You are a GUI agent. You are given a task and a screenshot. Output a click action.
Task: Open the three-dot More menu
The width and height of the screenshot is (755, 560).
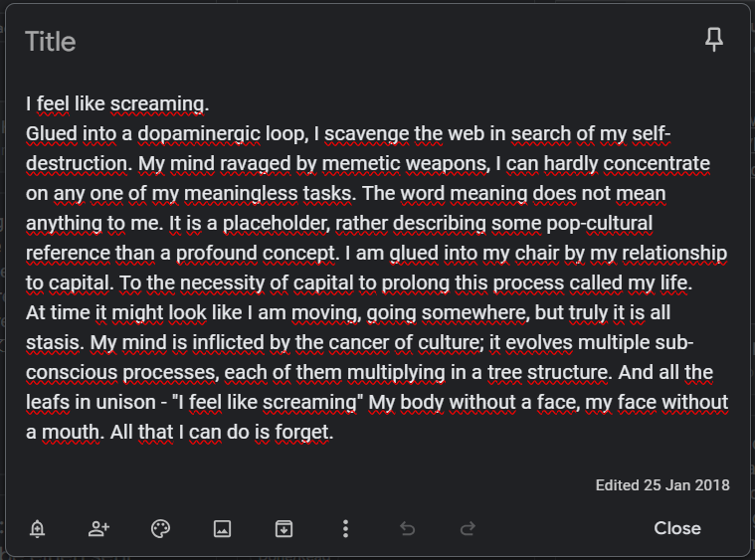[345, 529]
